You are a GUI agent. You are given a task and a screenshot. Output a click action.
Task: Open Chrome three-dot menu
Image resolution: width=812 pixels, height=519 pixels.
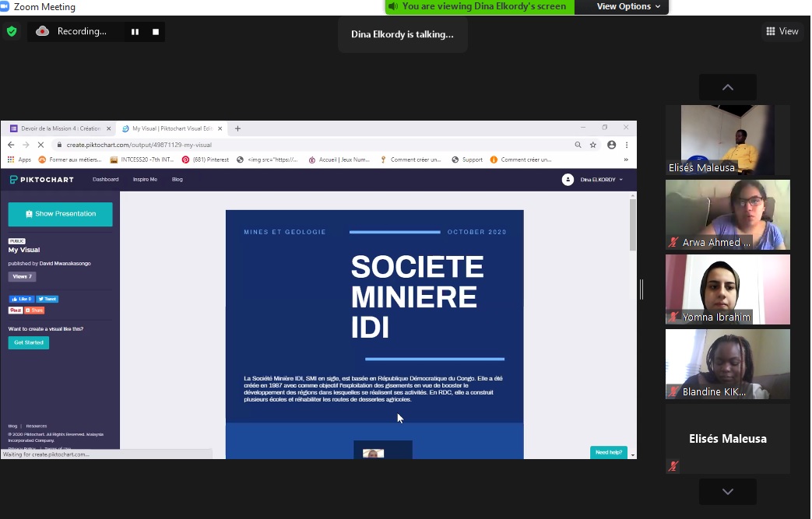[626, 145]
